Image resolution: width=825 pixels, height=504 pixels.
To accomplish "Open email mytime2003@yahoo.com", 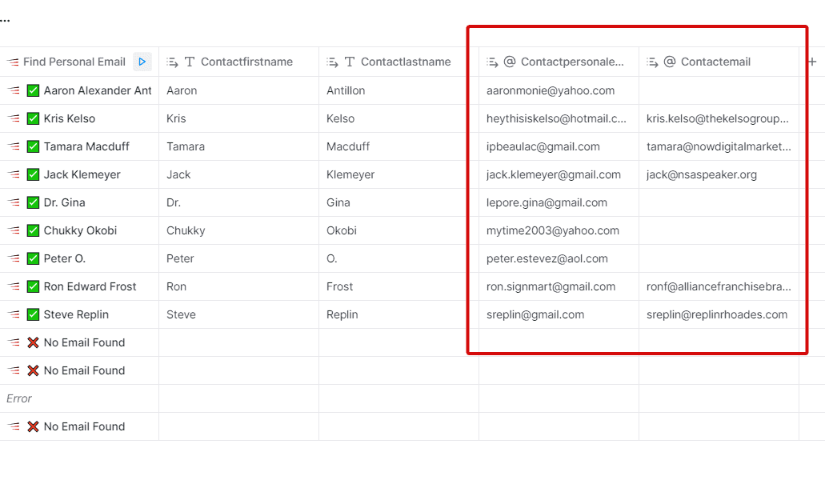I will point(552,230).
